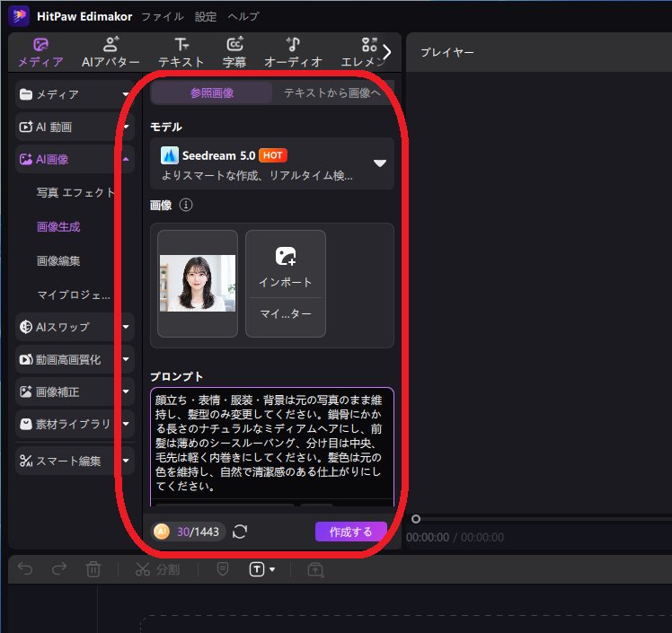The image size is (672, 633).
Task: Select 画像編集 sidebar item
Action: point(58,260)
